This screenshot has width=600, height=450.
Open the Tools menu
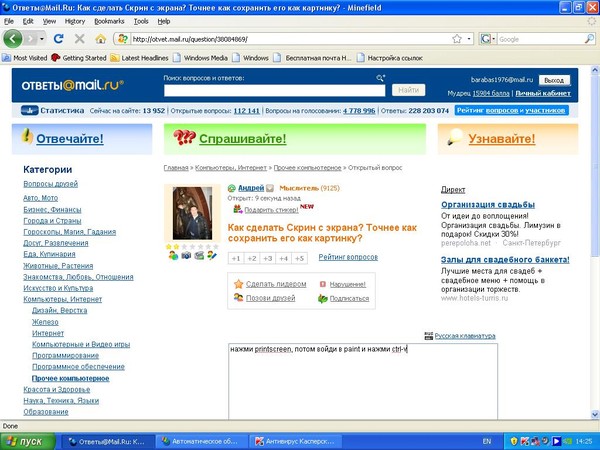141,21
